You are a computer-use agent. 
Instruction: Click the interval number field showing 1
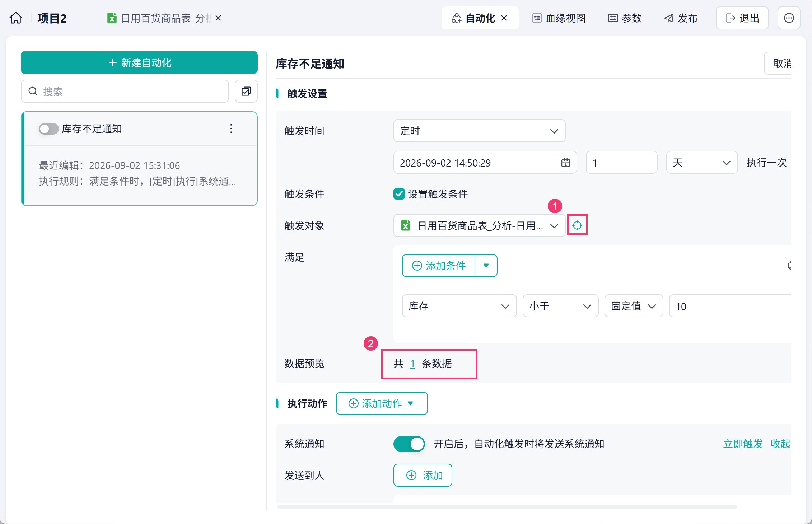point(621,163)
